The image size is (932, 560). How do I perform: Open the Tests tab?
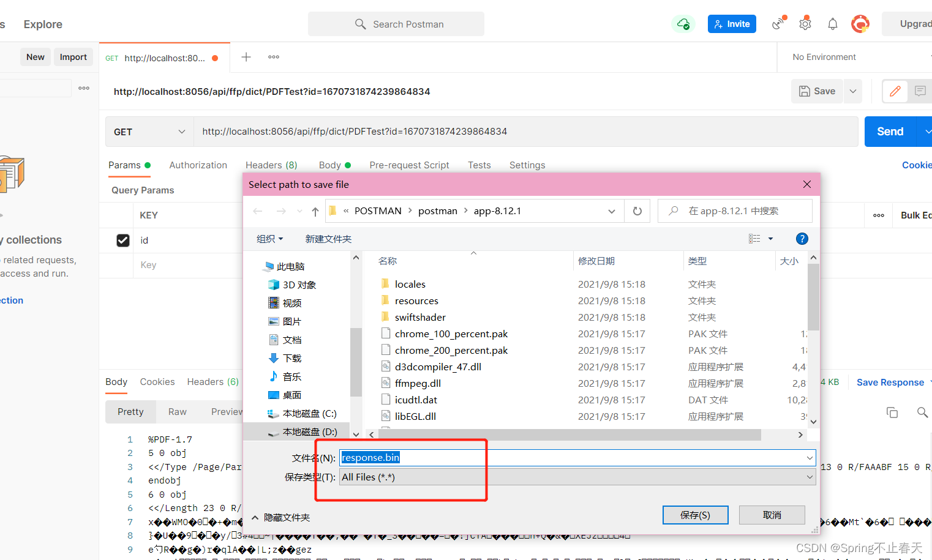479,165
